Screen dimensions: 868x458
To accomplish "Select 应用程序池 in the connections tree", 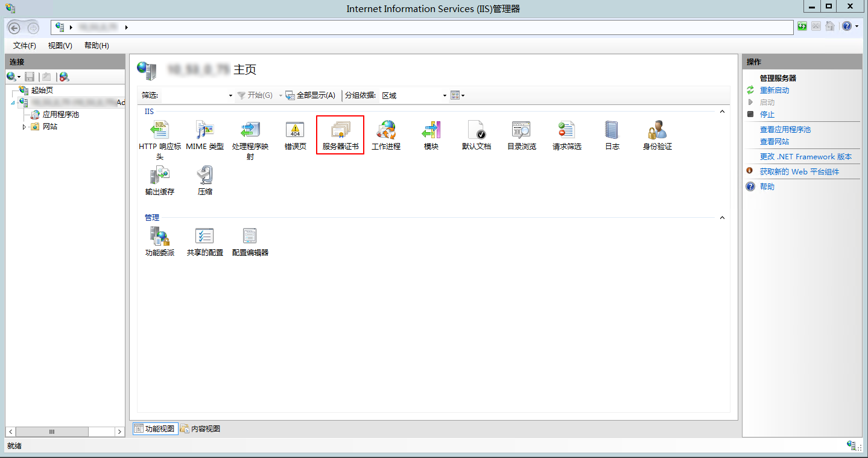I will tap(60, 115).
